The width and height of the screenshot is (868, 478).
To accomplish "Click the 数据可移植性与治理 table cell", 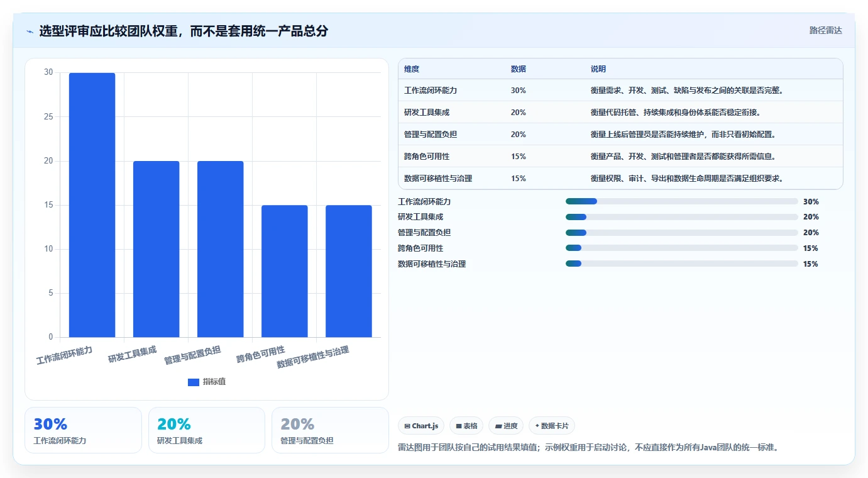I will point(438,179).
